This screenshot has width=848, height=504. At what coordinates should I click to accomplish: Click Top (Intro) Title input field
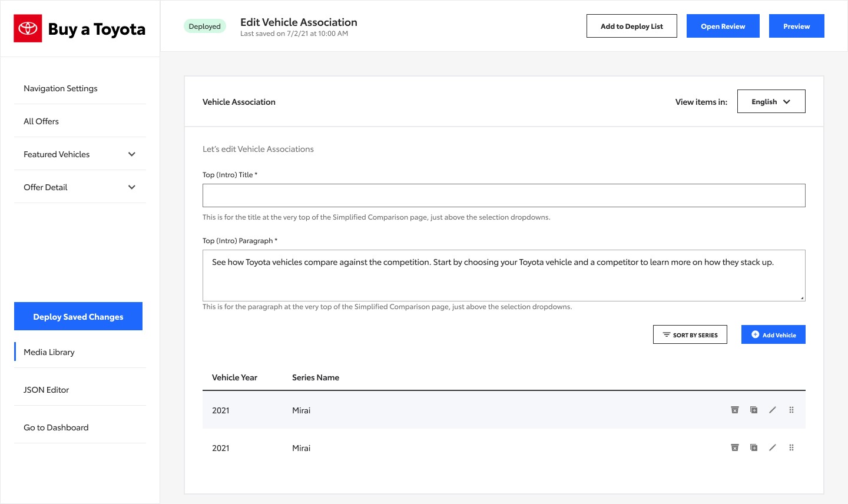(503, 195)
